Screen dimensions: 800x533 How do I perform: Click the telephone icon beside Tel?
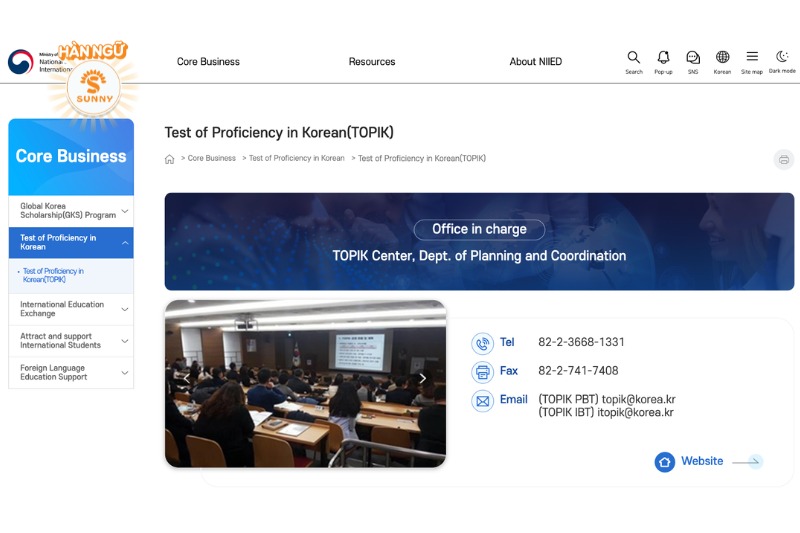(482, 343)
